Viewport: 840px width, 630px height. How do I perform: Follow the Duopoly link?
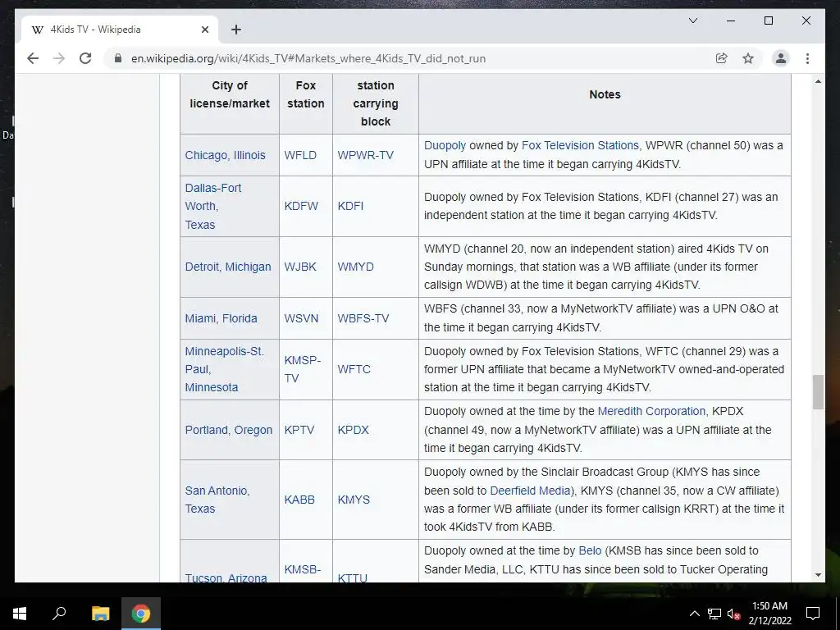[x=445, y=146]
